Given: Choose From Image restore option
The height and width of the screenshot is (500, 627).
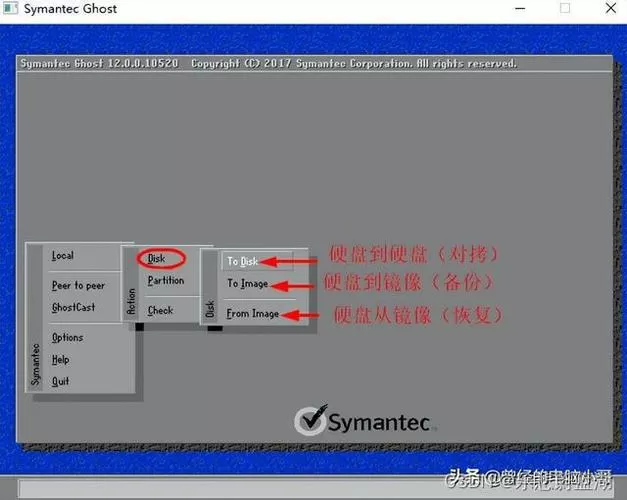Looking at the screenshot, I should tap(252, 314).
